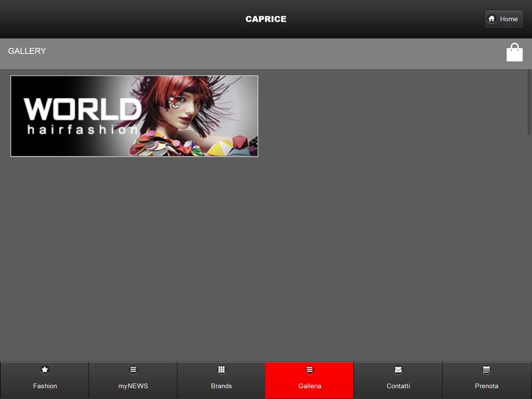Open the myNEWS tab
532x399 pixels.
[133, 380]
